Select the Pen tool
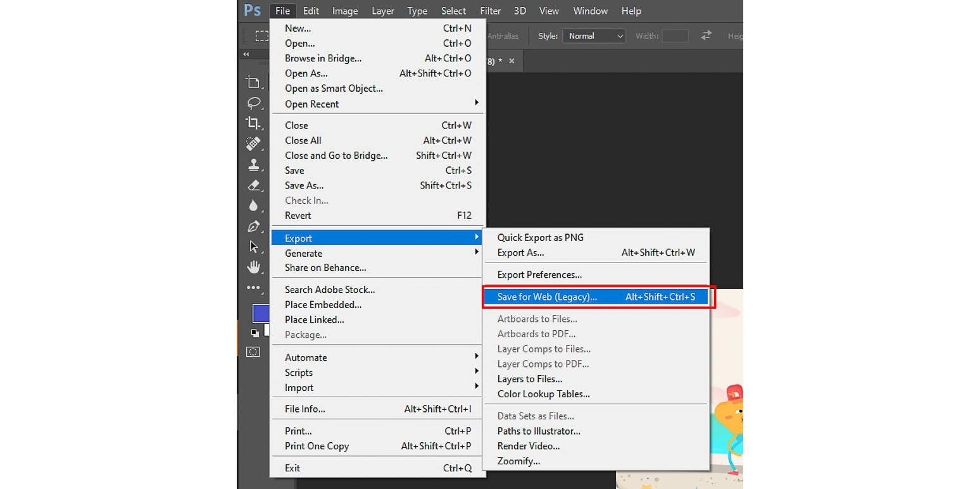 [x=253, y=226]
